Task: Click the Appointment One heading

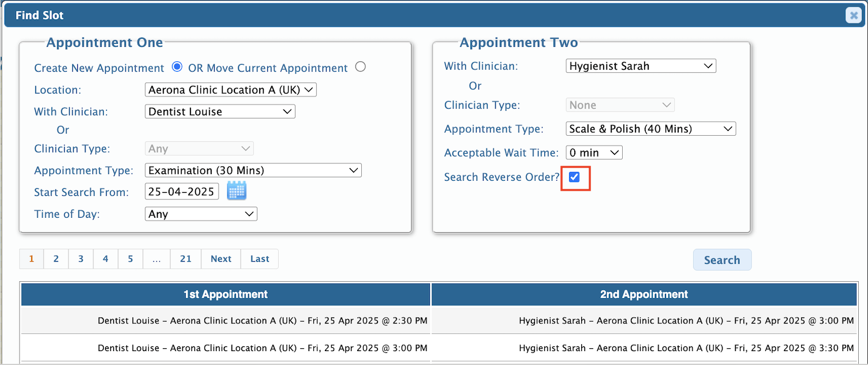Action: 104,43
